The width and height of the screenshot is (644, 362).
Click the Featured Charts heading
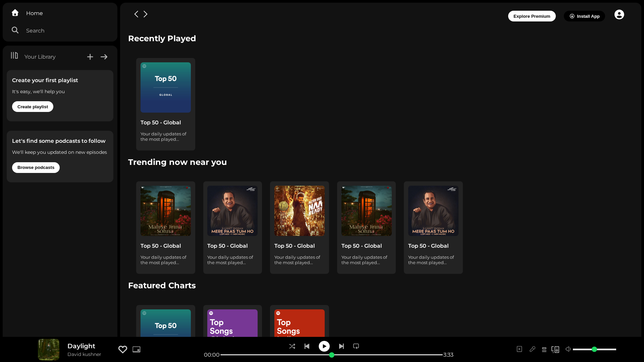point(162,286)
